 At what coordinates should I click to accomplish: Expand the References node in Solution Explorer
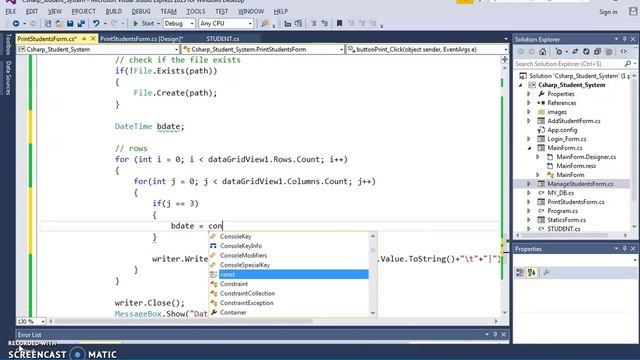(529, 103)
